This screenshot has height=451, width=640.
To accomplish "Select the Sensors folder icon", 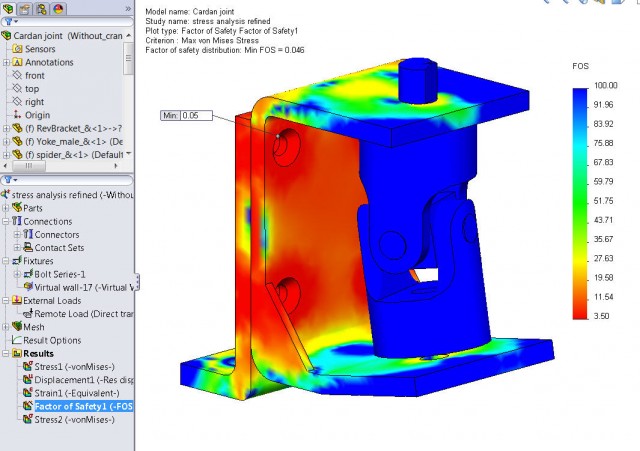I will tap(17, 49).
